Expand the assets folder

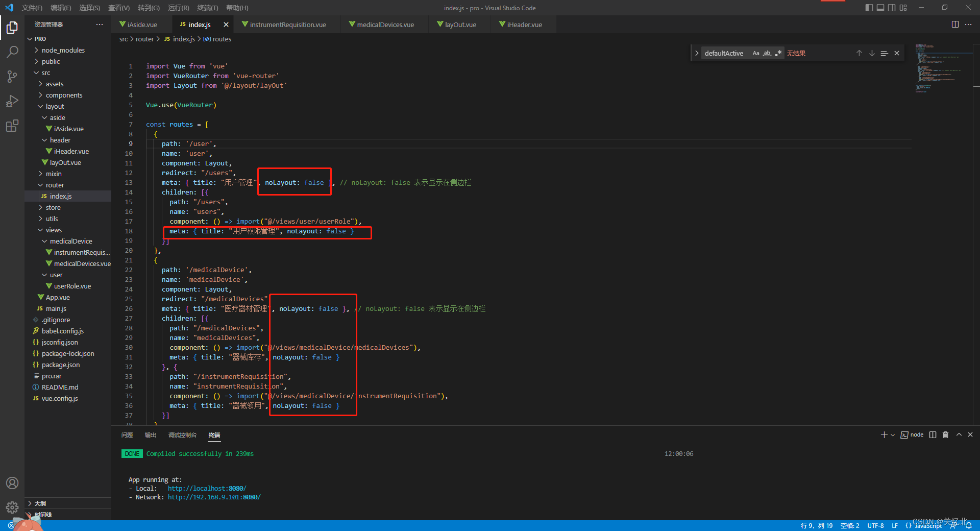click(x=68, y=84)
